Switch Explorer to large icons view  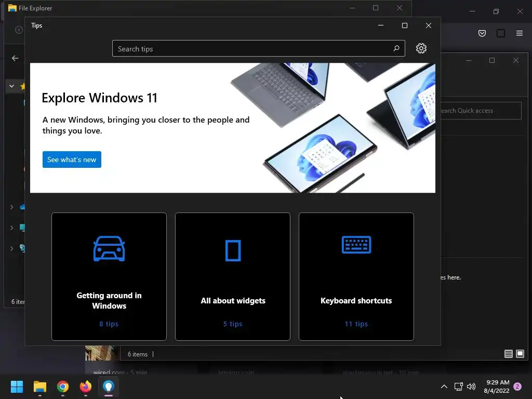pos(520,354)
